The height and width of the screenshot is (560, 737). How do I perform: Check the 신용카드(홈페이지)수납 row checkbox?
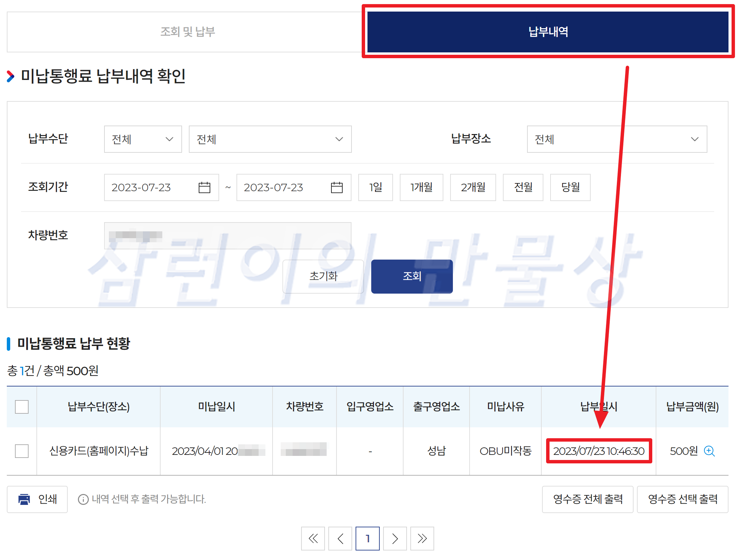[x=22, y=451]
